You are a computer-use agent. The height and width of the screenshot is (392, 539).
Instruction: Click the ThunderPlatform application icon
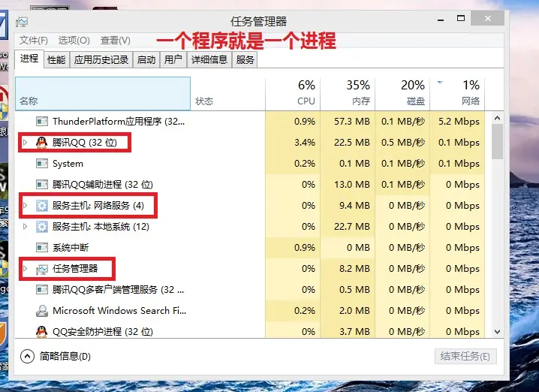point(42,122)
